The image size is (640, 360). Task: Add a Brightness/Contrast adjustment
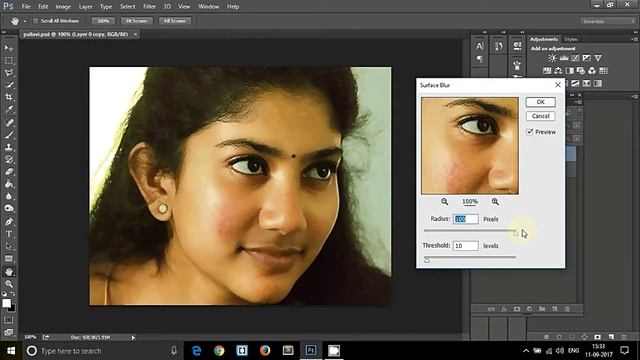[x=552, y=58]
